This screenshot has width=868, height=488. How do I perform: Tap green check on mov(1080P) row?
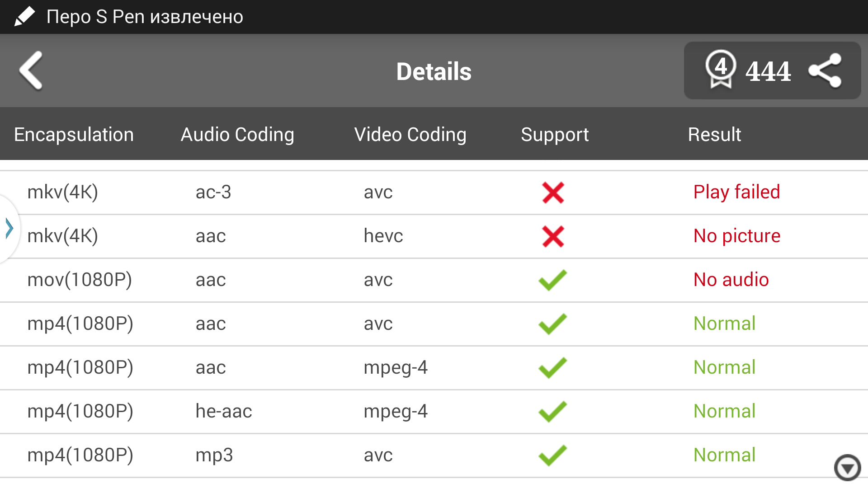552,280
